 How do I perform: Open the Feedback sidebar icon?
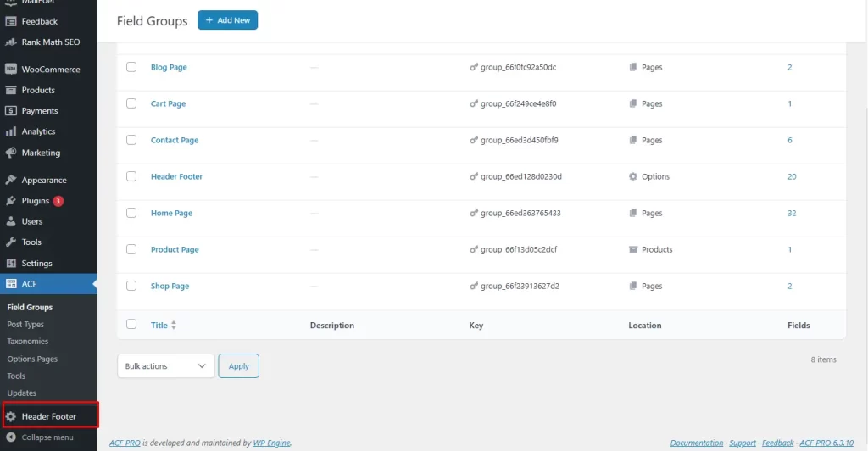[x=10, y=21]
